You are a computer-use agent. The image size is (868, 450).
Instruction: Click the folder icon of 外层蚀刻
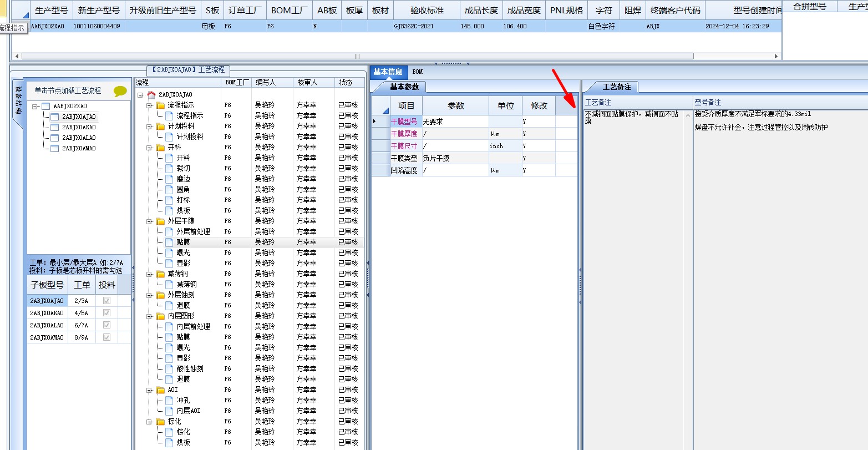(x=160, y=295)
